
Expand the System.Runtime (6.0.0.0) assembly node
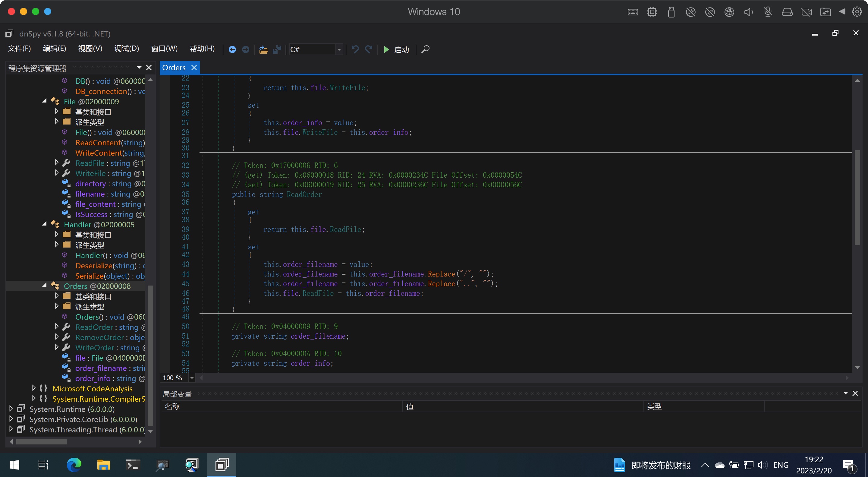point(11,409)
